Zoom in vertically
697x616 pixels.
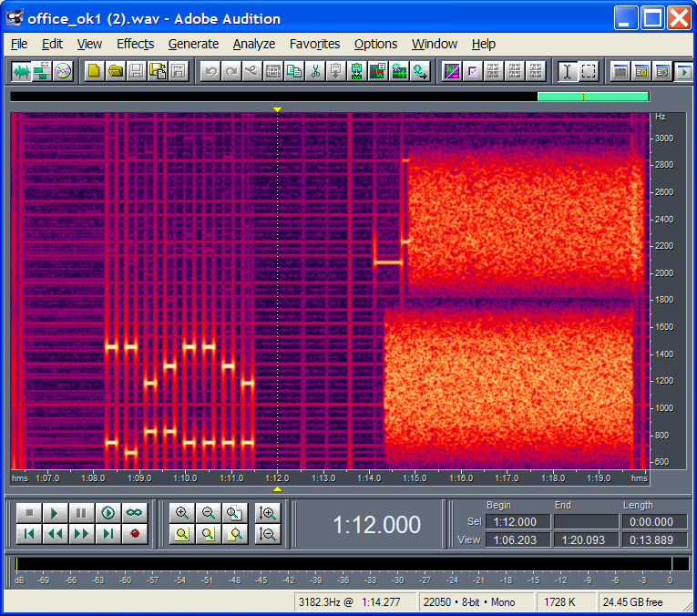(x=267, y=513)
